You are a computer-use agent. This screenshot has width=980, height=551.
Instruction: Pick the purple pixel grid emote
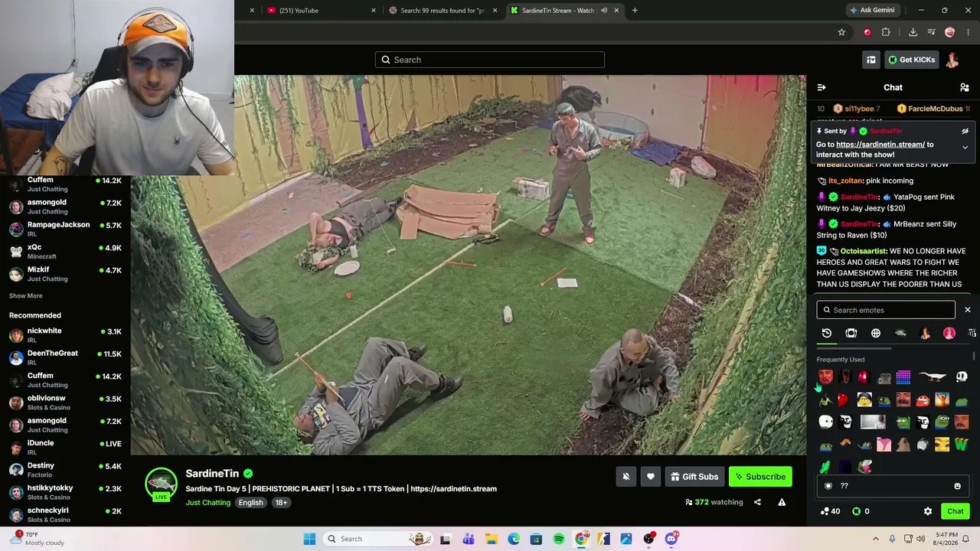903,377
